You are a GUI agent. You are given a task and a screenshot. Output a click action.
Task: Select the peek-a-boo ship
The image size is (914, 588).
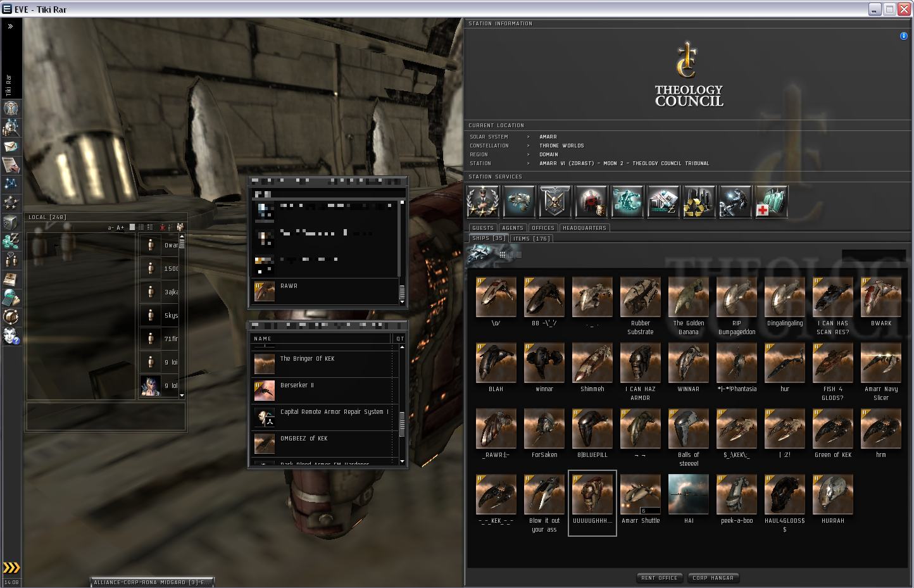pyautogui.click(x=737, y=499)
